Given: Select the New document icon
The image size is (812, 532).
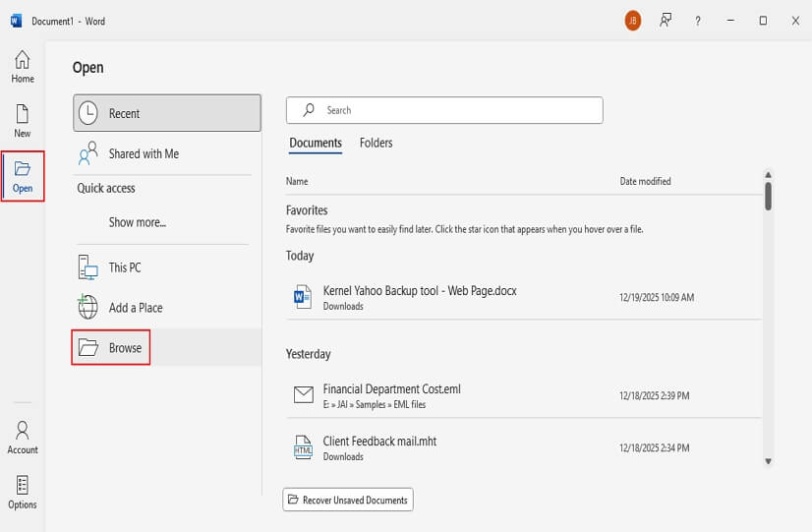Looking at the screenshot, I should (x=22, y=121).
